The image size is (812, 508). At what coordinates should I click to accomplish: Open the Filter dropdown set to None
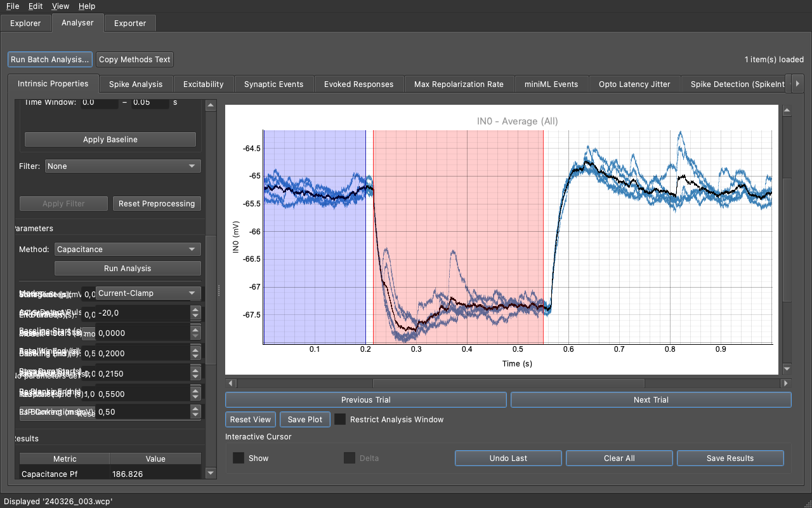point(123,166)
